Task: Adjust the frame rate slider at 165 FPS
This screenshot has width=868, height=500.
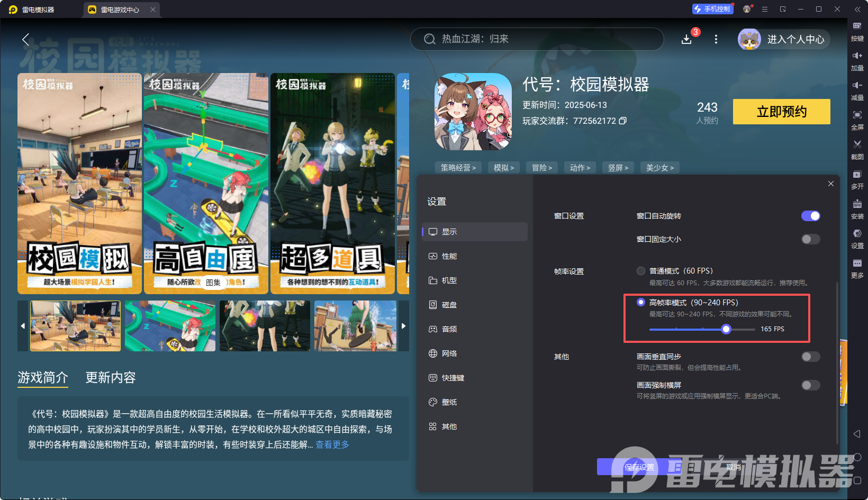Action: pos(725,329)
